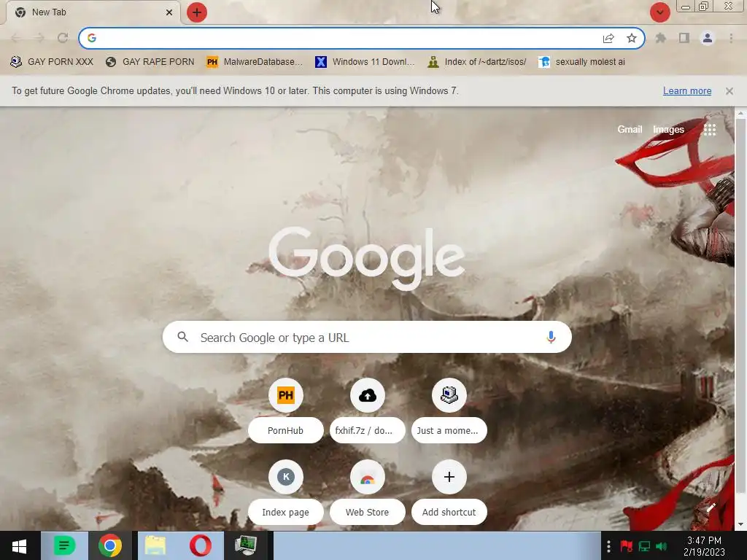Reload the current page
This screenshot has width=747, height=560.
point(63,38)
